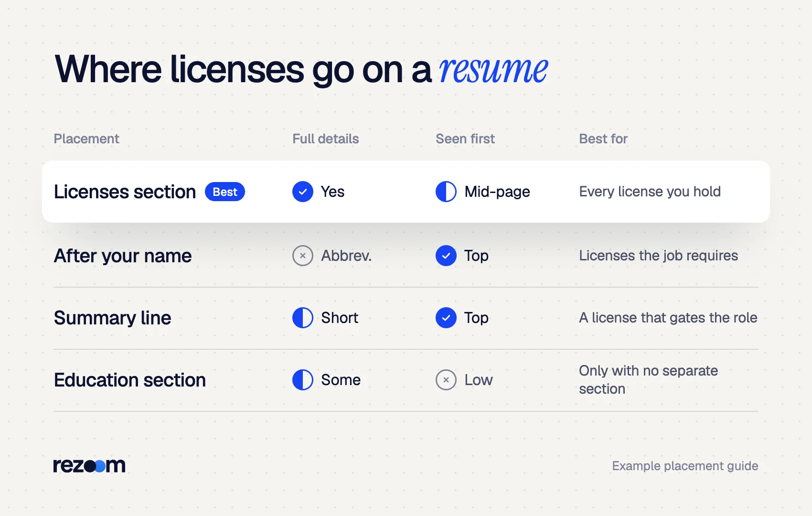The image size is (812, 516).
Task: Click the Abbrev. value text
Action: [x=346, y=256]
